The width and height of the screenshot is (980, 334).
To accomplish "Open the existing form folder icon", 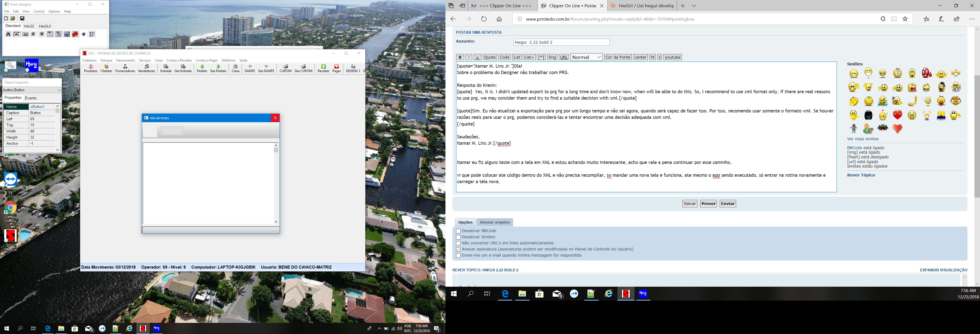I will coord(13,18).
